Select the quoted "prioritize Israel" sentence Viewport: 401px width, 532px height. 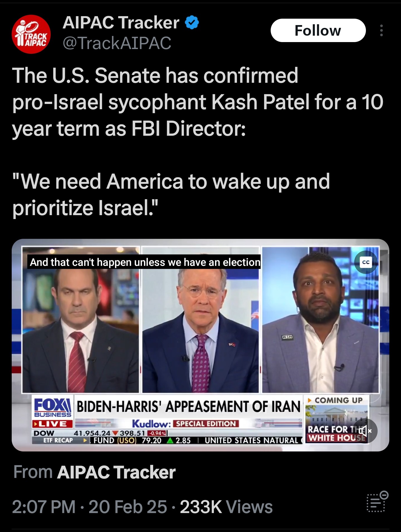point(171,195)
